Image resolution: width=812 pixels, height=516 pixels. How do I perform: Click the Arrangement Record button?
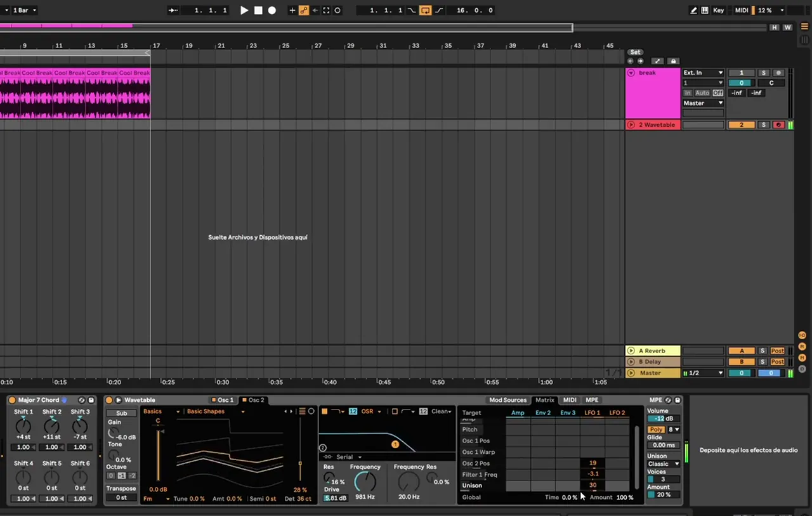click(272, 10)
